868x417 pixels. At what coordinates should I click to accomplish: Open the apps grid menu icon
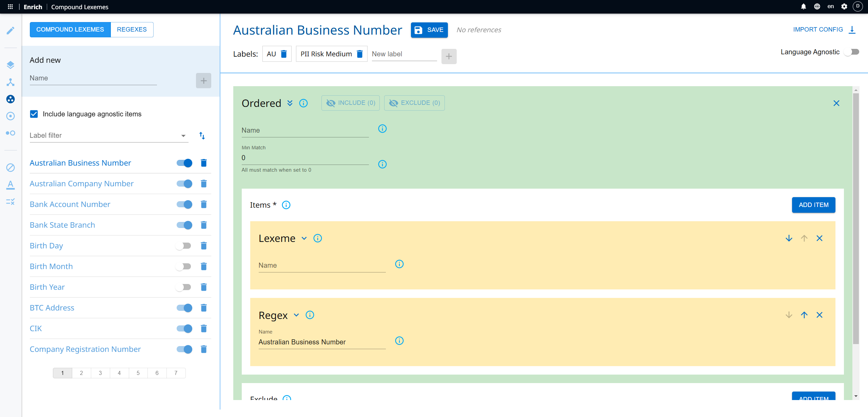click(10, 7)
